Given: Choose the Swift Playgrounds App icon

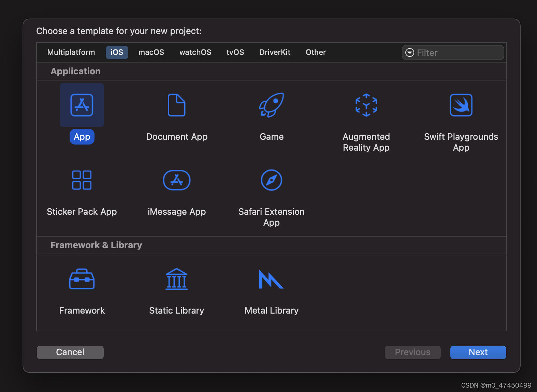Looking at the screenshot, I should (461, 105).
